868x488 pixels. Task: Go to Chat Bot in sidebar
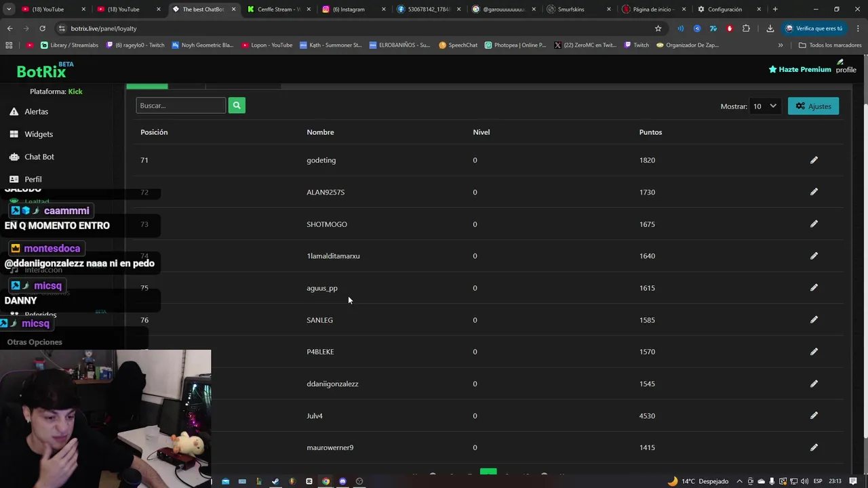[39, 157]
